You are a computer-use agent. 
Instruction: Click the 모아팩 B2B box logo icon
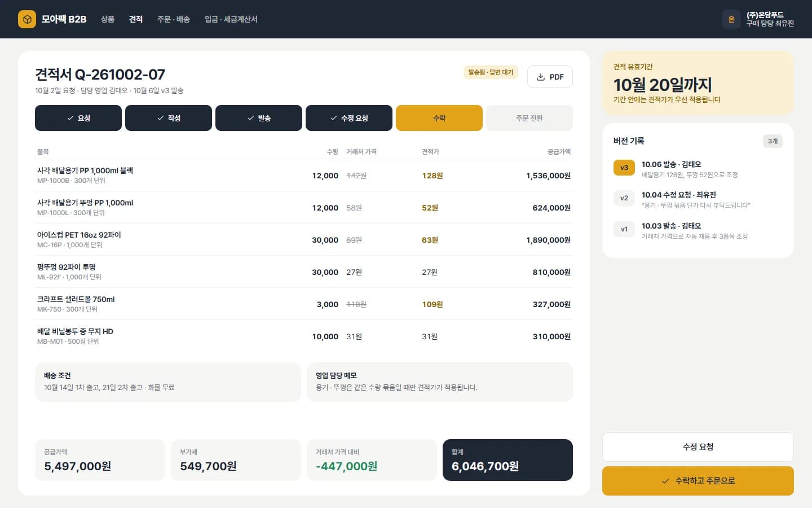coord(27,19)
